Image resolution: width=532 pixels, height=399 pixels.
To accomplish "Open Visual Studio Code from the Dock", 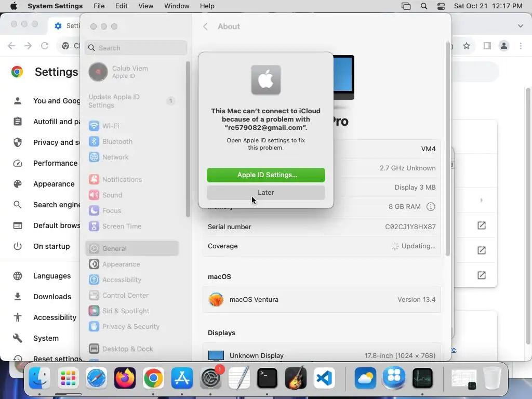I will [324, 378].
